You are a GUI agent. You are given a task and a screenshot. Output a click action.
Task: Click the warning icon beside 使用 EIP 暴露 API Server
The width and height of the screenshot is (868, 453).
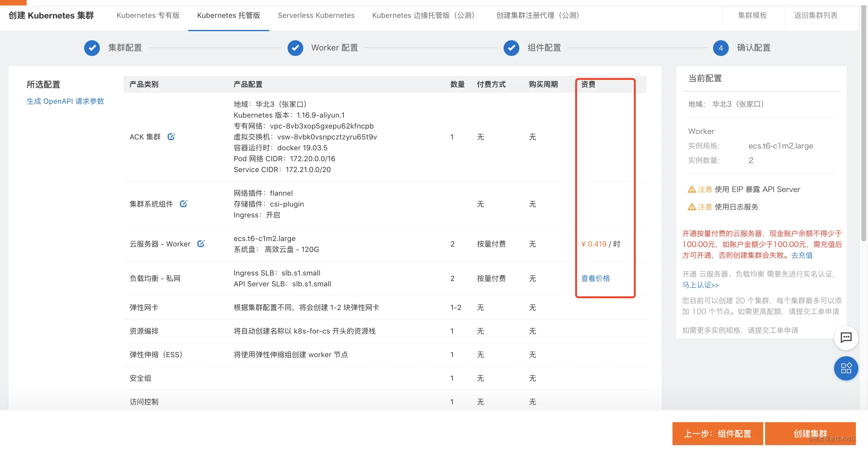tap(692, 189)
